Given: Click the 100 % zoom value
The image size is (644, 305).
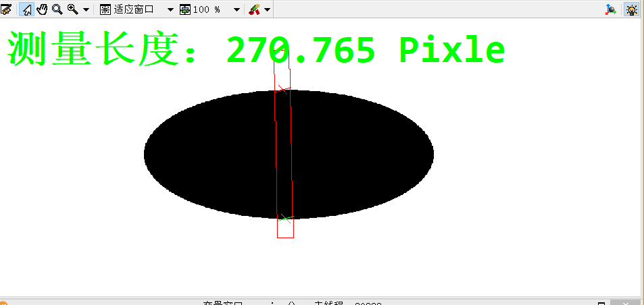Looking at the screenshot, I should [206, 10].
